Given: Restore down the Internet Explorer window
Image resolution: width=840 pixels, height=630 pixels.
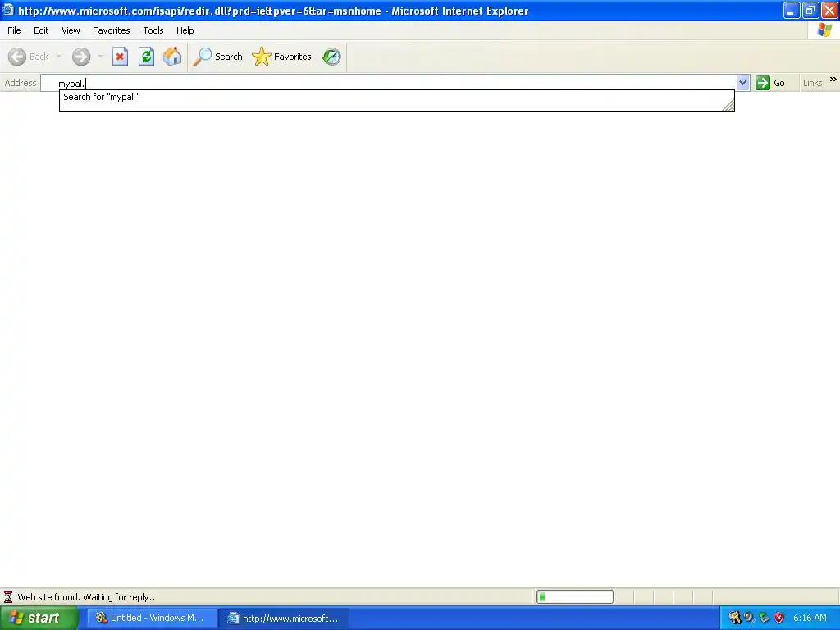Looking at the screenshot, I should coord(810,10).
